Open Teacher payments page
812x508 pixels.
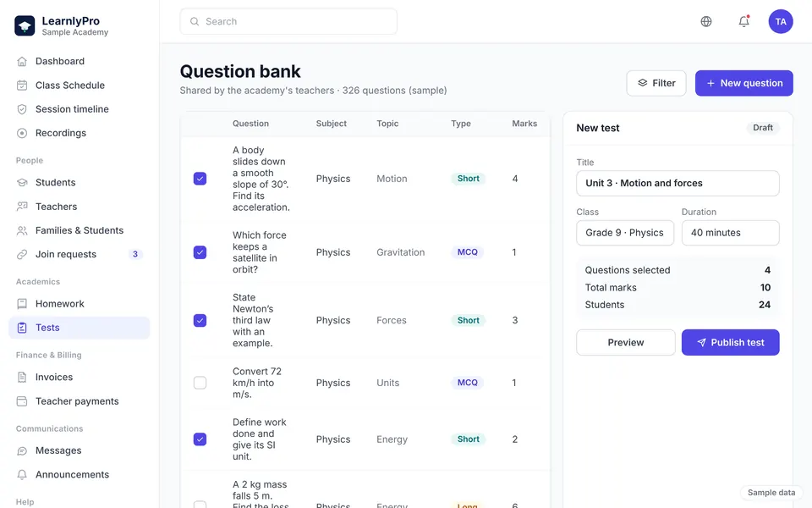80,401
